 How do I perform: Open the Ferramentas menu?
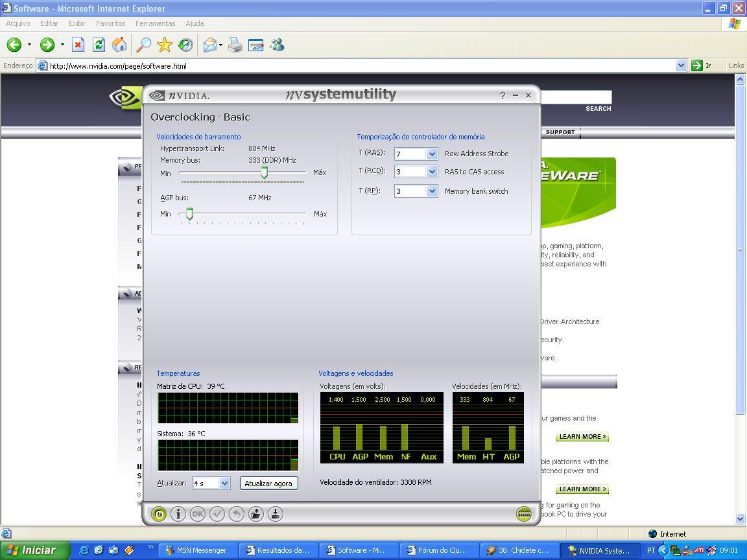point(156,23)
